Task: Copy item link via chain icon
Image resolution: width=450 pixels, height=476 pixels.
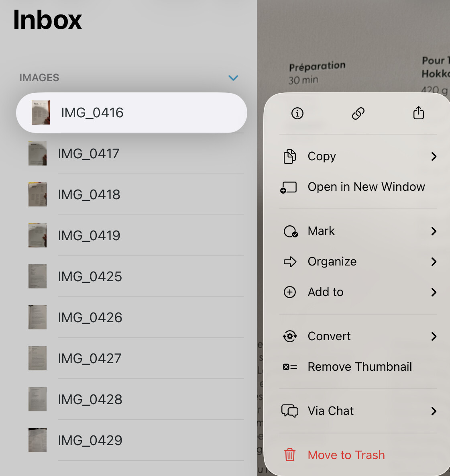Action: click(x=358, y=113)
